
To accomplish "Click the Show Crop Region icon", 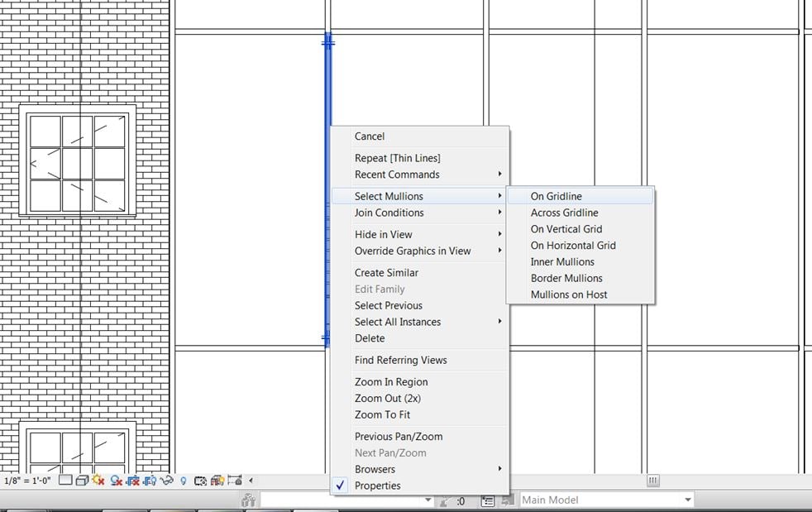I will (x=149, y=479).
